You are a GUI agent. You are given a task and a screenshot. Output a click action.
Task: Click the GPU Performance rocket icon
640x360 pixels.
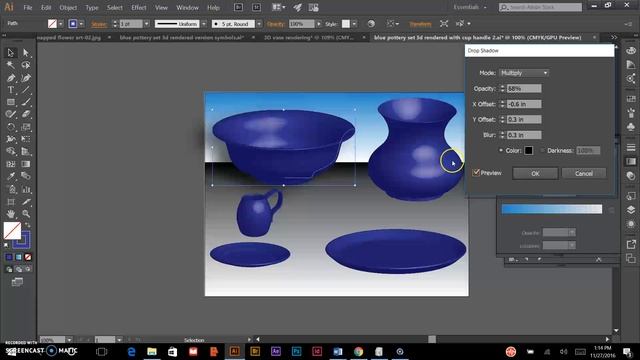(x=298, y=7)
